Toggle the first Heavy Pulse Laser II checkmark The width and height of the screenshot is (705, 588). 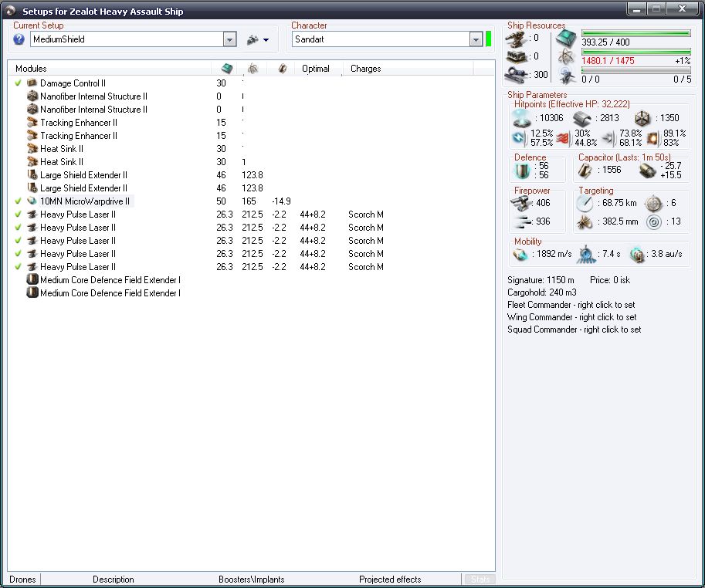18,214
